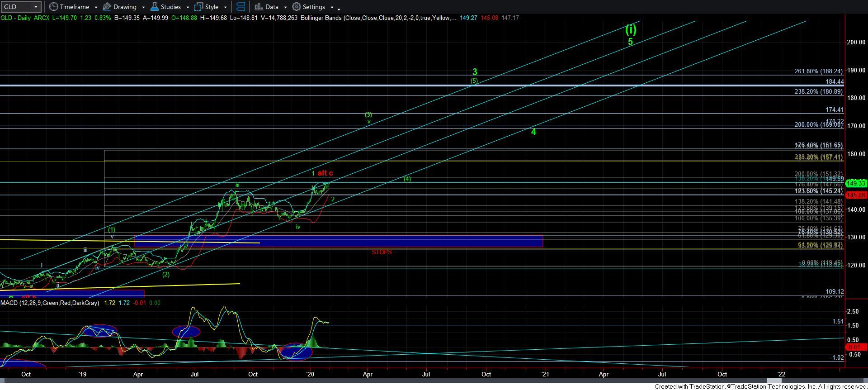Viewport: 868px width, 390px height.
Task: Click the '109.12' price level label
Action: point(835,292)
